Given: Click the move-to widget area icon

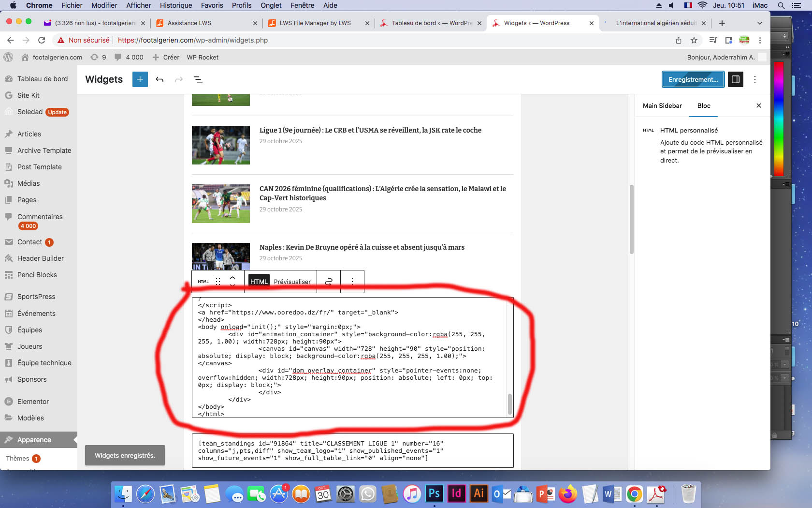Looking at the screenshot, I should click(x=329, y=282).
